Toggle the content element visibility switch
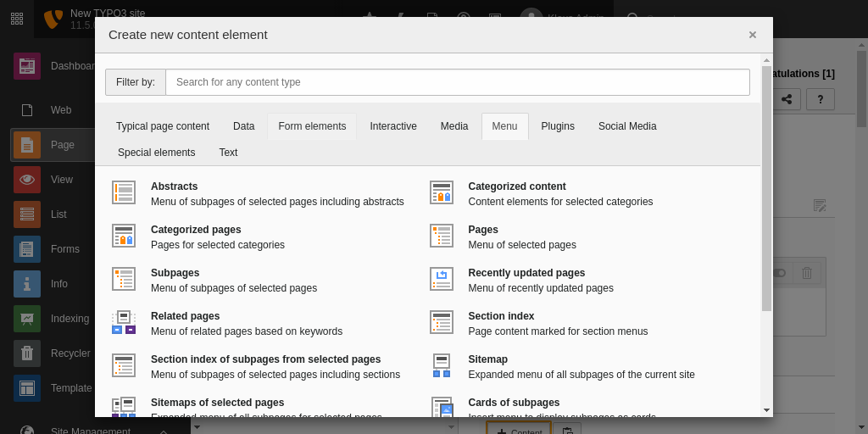This screenshot has height=434, width=868. tap(780, 273)
